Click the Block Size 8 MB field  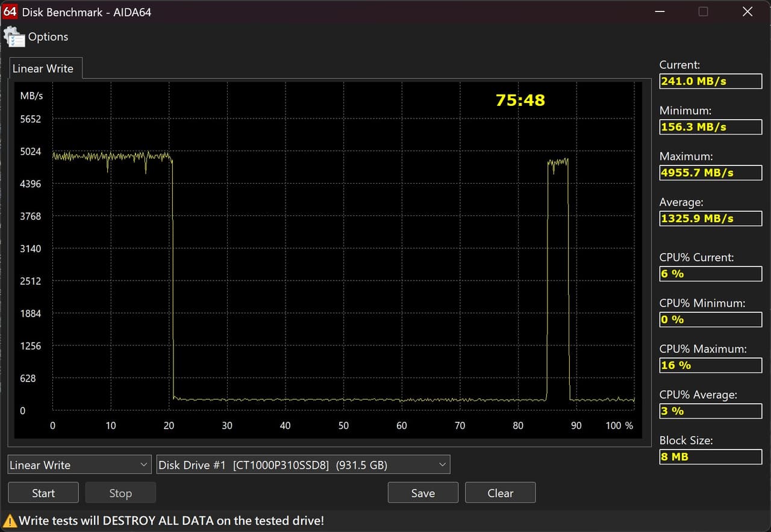point(710,457)
